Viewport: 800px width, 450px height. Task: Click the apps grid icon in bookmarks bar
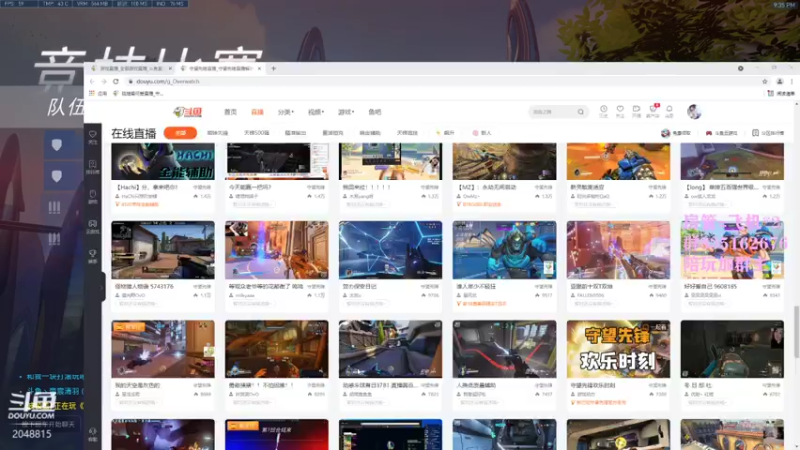coord(92,93)
